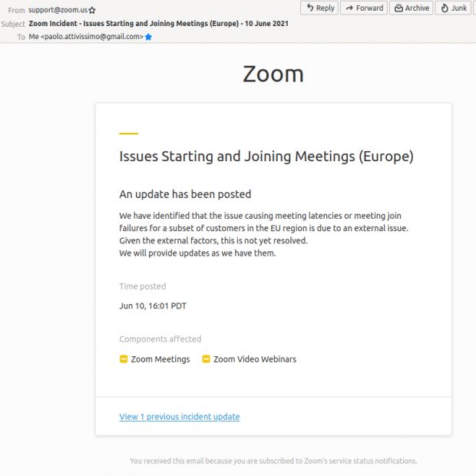Click the Zoom Video Webinars label
The height and width of the screenshot is (476, 476).
255,359
